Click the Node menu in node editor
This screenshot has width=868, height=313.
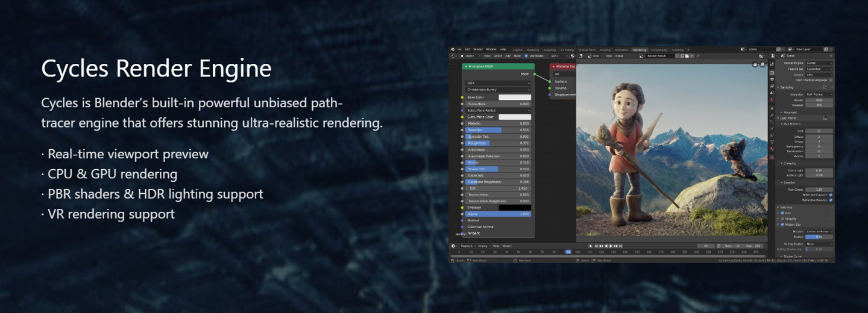(517, 56)
